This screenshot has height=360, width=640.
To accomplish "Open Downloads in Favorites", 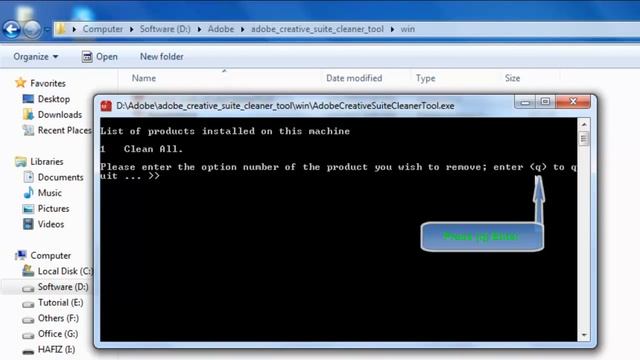I will (60, 115).
